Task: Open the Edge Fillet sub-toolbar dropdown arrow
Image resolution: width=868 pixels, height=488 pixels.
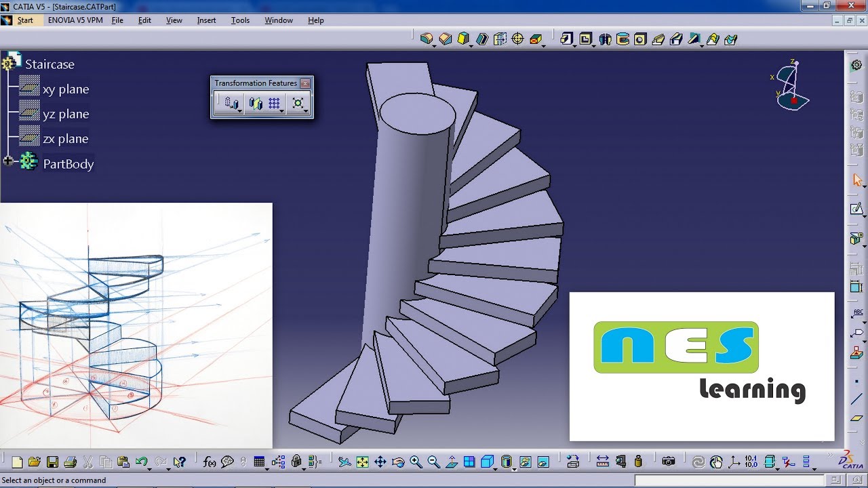Action: pos(434,46)
